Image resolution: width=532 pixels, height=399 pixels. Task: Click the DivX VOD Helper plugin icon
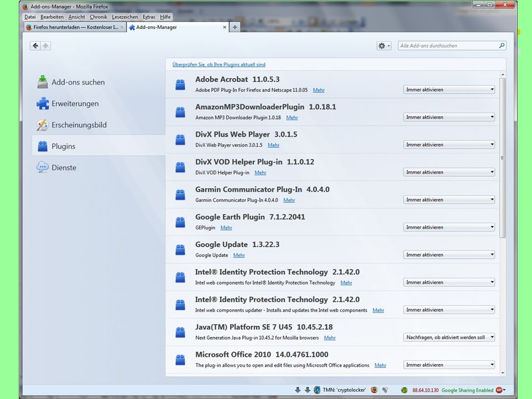[180, 167]
